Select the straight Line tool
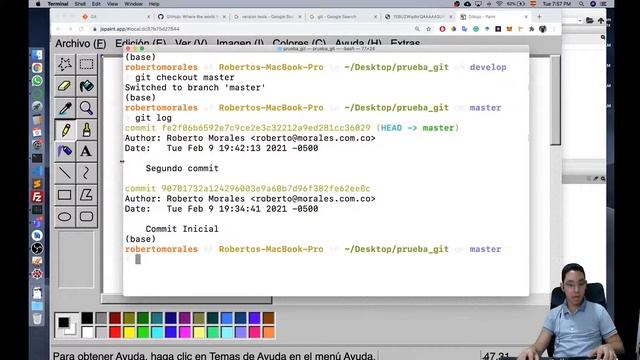640x360 pixels. pyautogui.click(x=64, y=173)
